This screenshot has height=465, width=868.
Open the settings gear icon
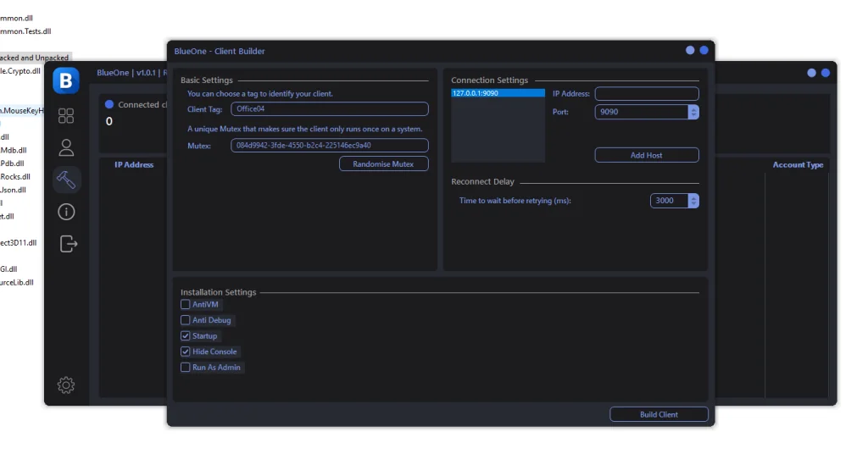pos(66,385)
